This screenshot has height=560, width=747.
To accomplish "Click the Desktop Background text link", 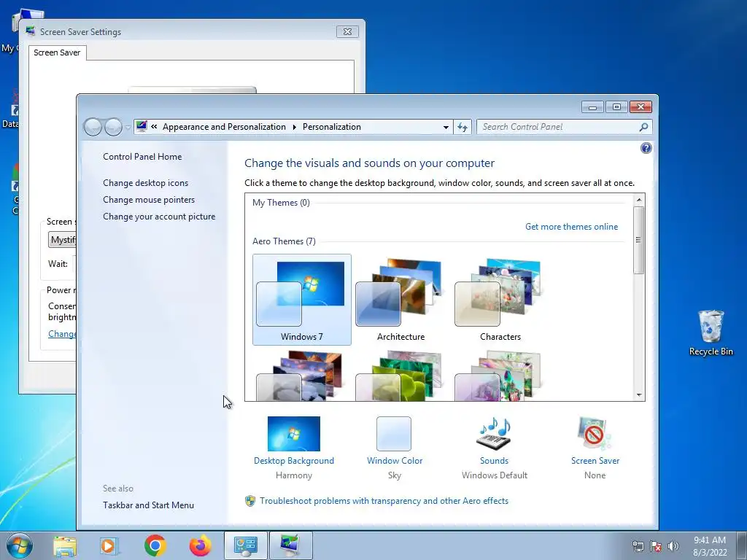I will (x=293, y=461).
